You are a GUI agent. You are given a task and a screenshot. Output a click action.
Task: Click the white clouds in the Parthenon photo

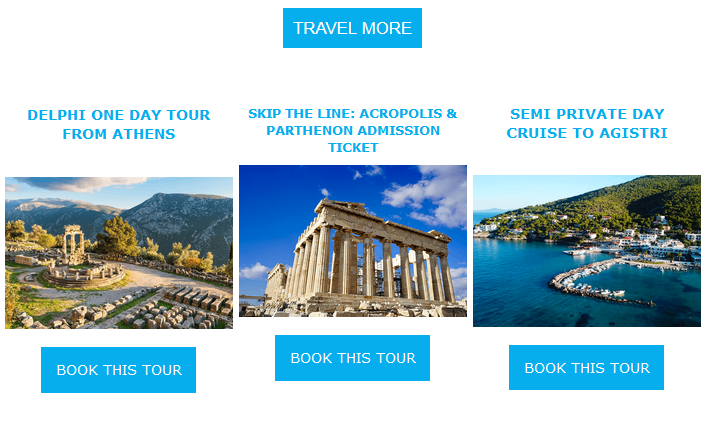click(425, 190)
